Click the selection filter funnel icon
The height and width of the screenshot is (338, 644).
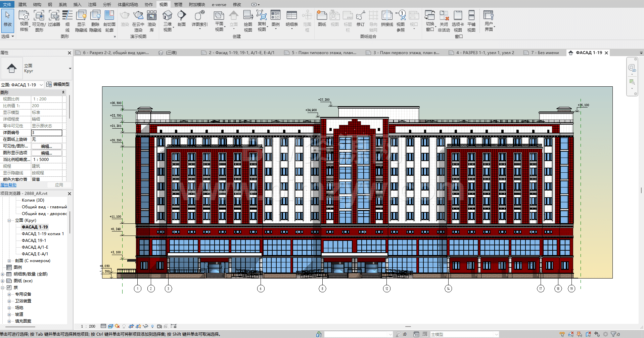pos(613,334)
